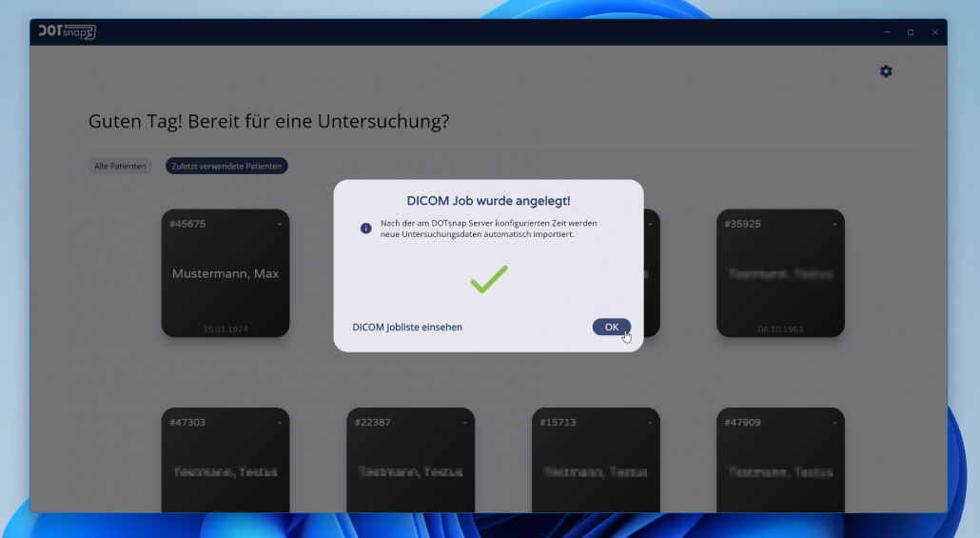Screen dimensions: 980x538
Task: Open settings via the gear icon
Action: 886,71
